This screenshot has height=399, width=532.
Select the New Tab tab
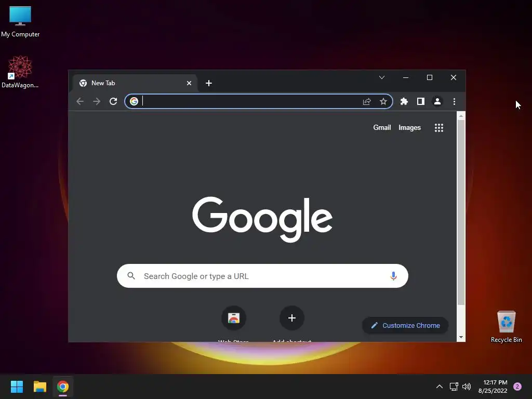coord(135,83)
